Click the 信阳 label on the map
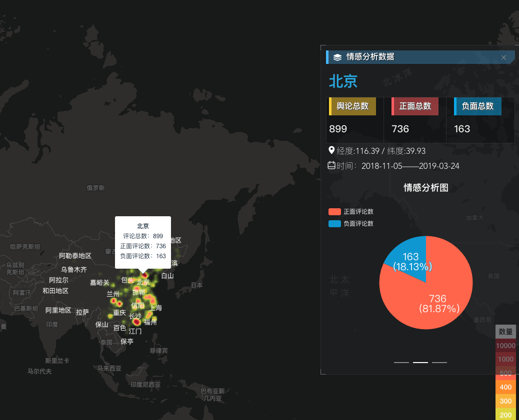 tap(137, 305)
